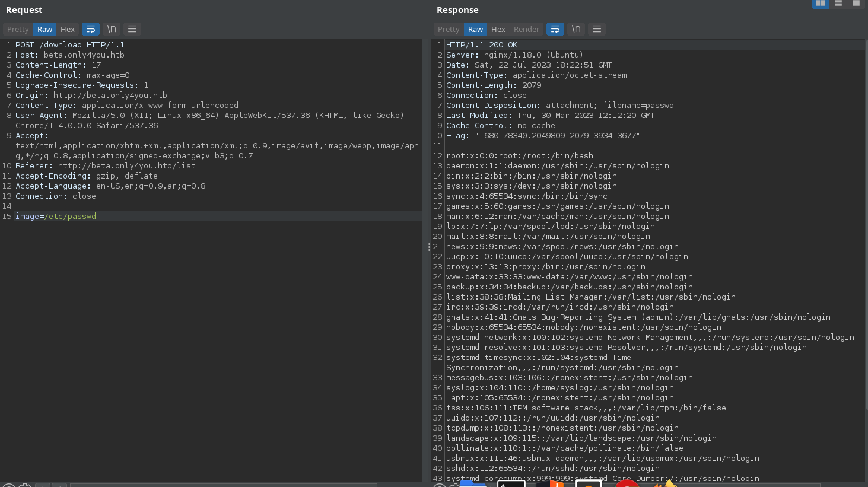Screen dimensions: 868x487
Task: Click the 'Content-Length: 17' request header
Action: [x=58, y=65]
